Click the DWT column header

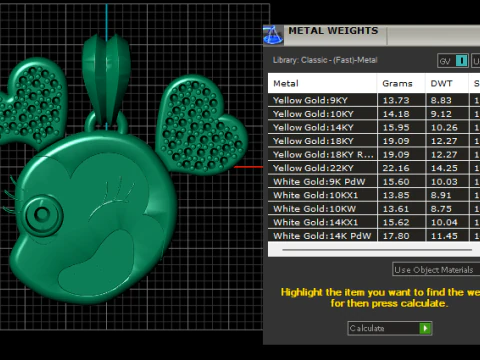447,83
